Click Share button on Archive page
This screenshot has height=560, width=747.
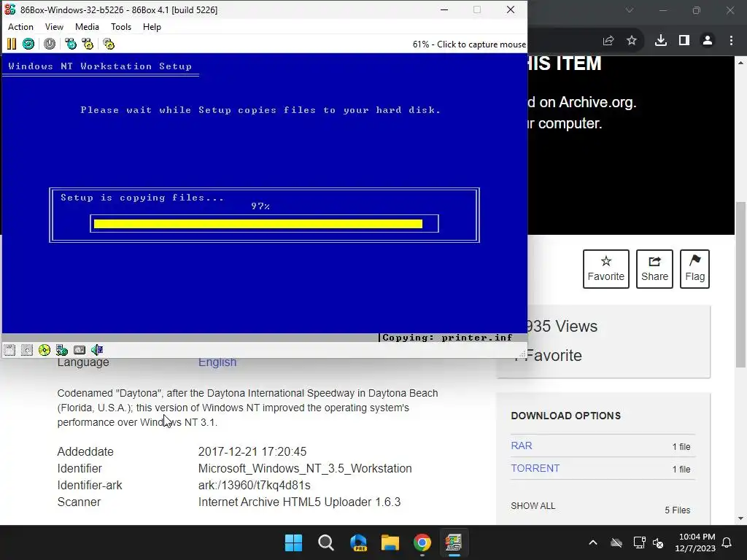pos(654,269)
